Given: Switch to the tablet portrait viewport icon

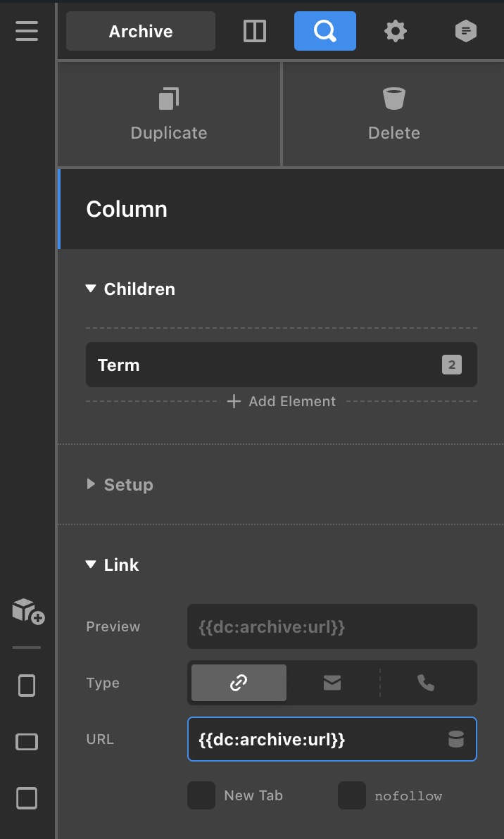Looking at the screenshot, I should tap(27, 685).
